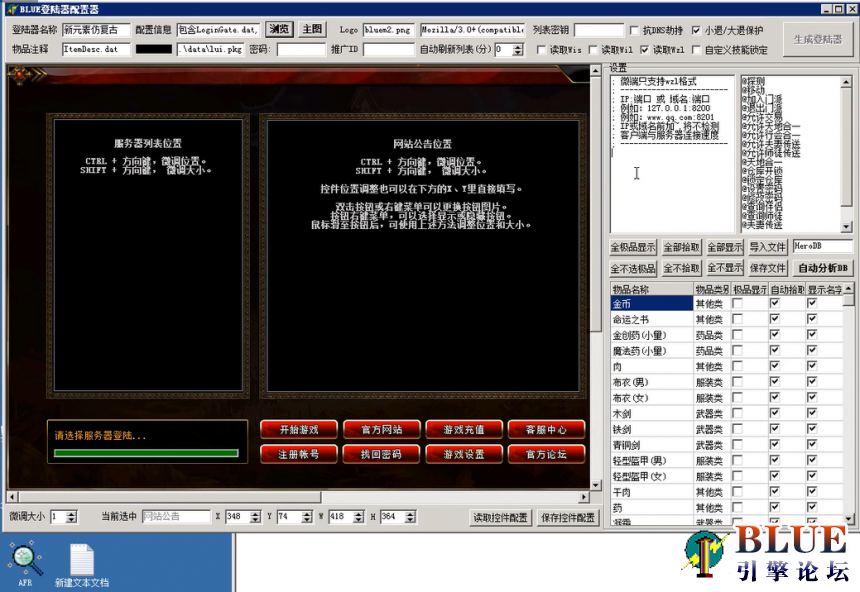Click the 微调大小 stepper arrows
860x592 pixels.
(x=71, y=516)
